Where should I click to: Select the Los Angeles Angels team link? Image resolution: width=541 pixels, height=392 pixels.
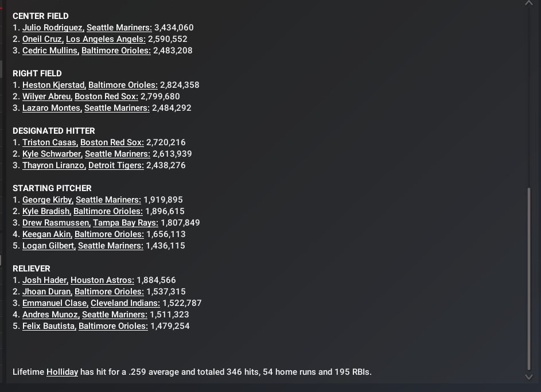(x=106, y=39)
